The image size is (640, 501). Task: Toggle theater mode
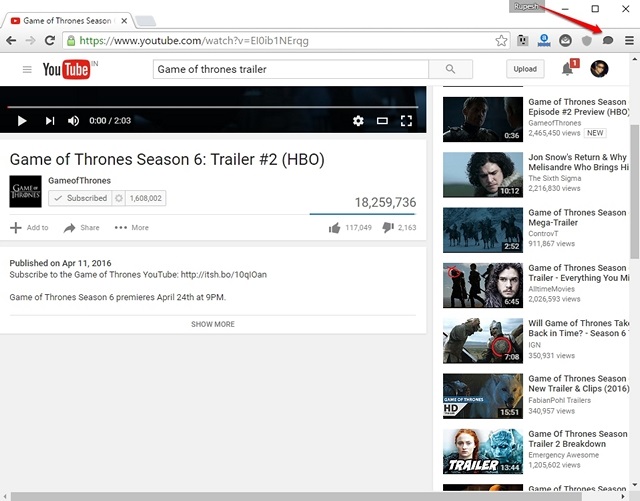382,121
